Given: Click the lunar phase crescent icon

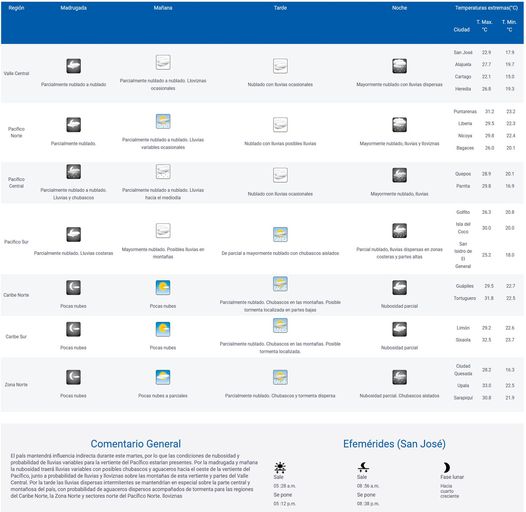Looking at the screenshot, I should click(446, 467).
